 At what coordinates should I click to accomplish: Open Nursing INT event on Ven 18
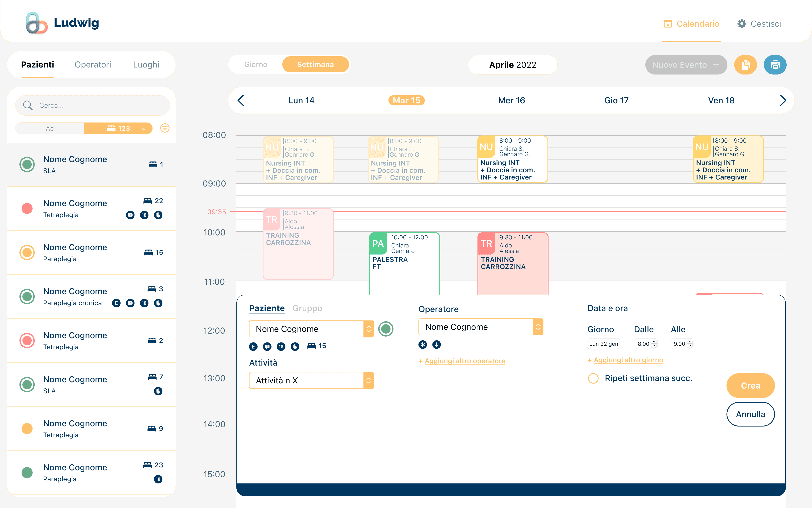(728, 159)
